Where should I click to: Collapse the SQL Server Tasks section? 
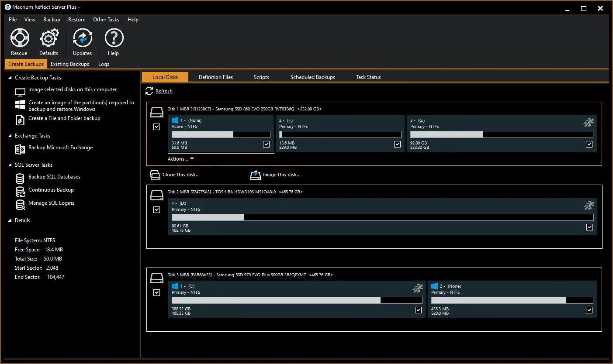pyautogui.click(x=10, y=165)
